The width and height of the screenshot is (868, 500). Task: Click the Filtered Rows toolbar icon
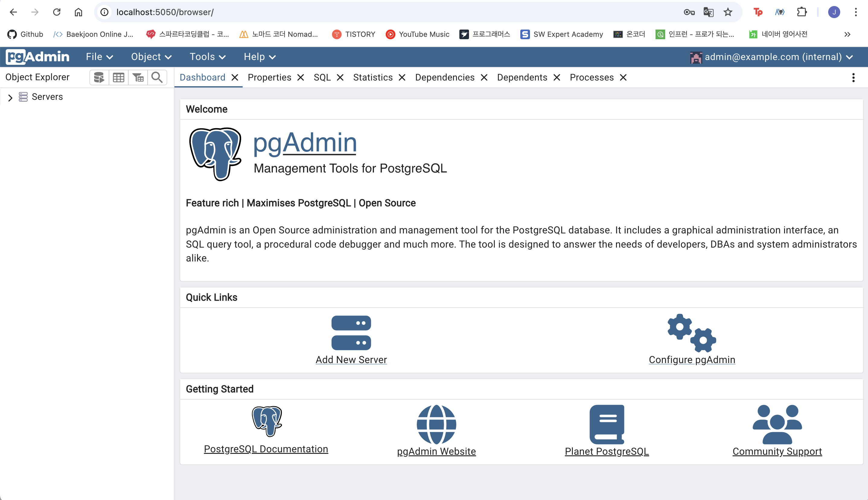pos(138,77)
